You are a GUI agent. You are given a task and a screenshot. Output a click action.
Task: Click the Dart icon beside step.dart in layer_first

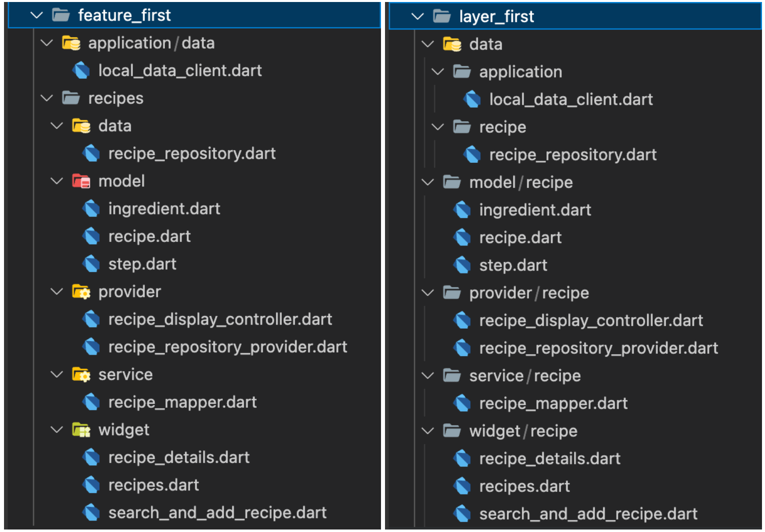tap(462, 265)
